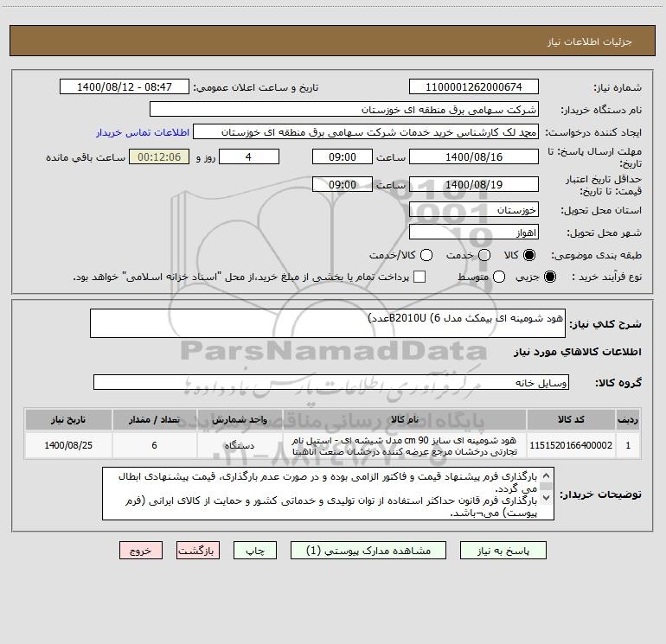This screenshot has width=666, height=644.
Task: Click the buyer notes text area
Action: [328, 494]
